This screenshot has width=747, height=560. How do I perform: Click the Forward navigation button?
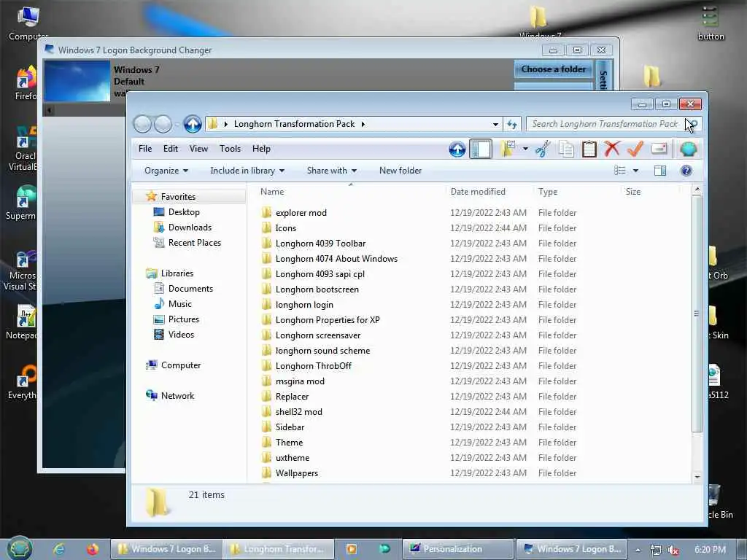(x=163, y=124)
